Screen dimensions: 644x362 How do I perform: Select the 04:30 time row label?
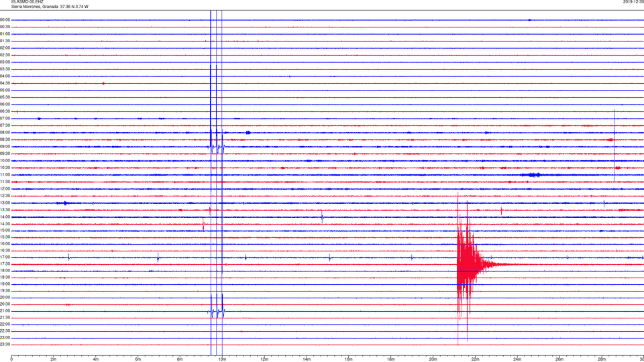click(x=5, y=83)
